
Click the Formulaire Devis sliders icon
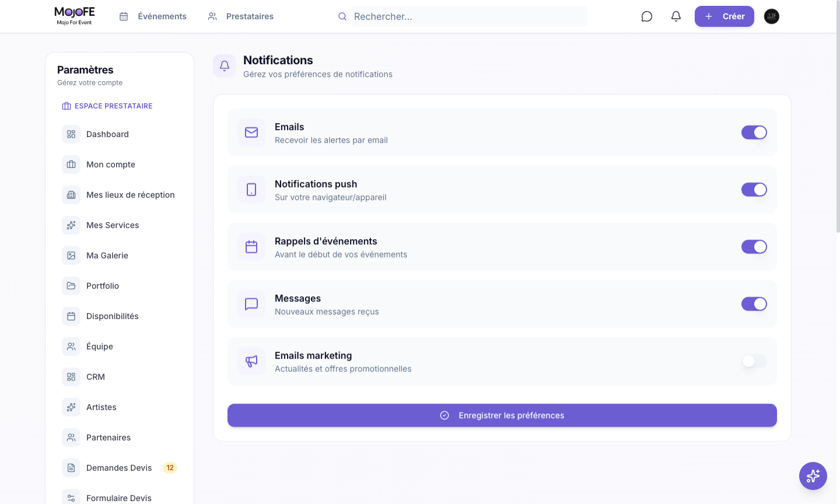pyautogui.click(x=71, y=498)
